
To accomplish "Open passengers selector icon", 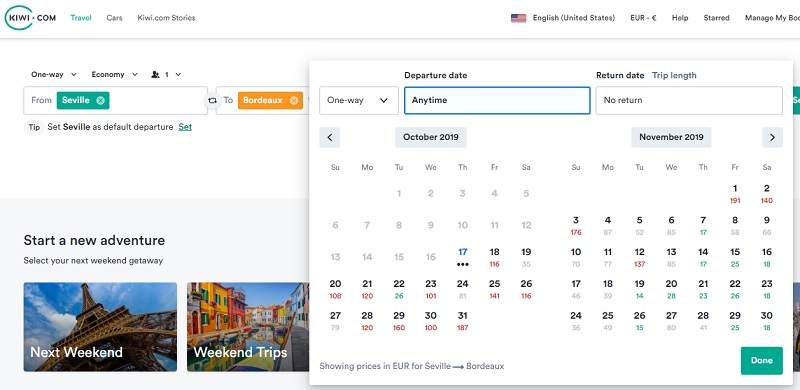I will (x=156, y=75).
